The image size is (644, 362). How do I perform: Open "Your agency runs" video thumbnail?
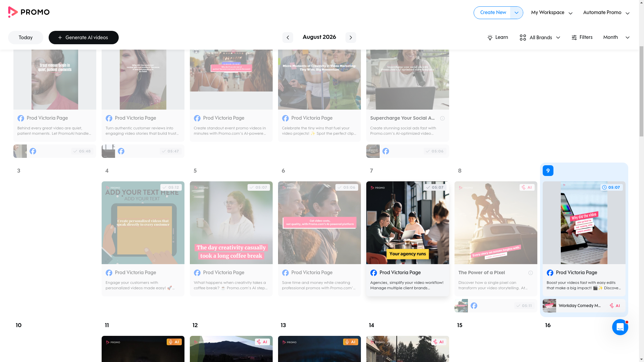408,223
